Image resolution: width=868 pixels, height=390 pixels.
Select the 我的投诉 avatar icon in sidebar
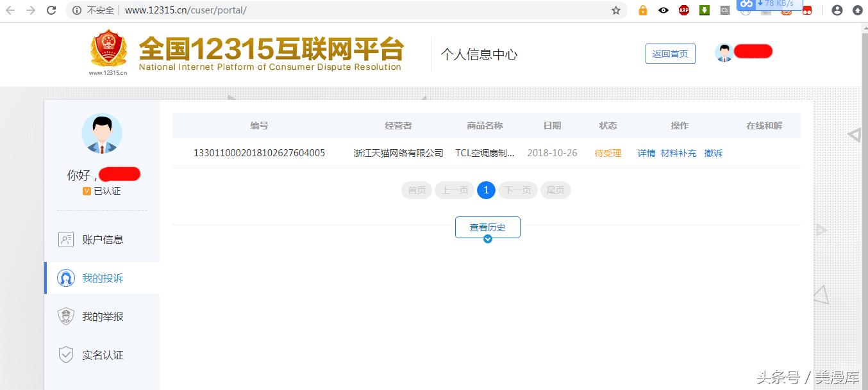[67, 277]
